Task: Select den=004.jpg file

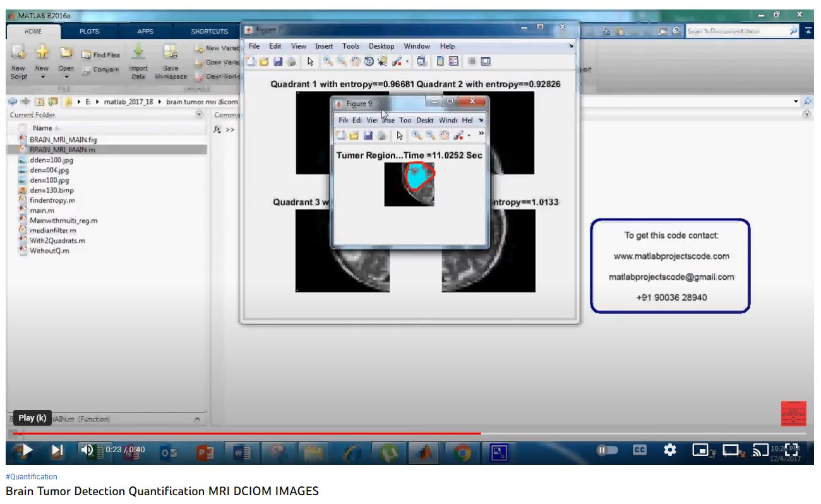Action: click(x=49, y=171)
